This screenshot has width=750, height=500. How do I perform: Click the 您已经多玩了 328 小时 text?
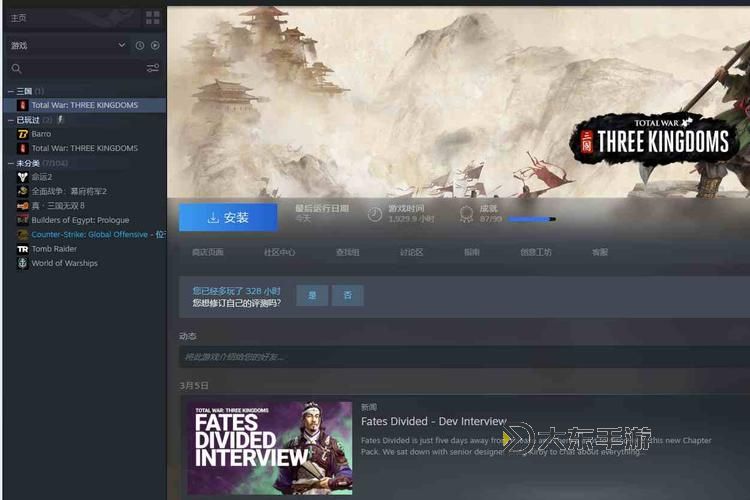(x=236, y=291)
